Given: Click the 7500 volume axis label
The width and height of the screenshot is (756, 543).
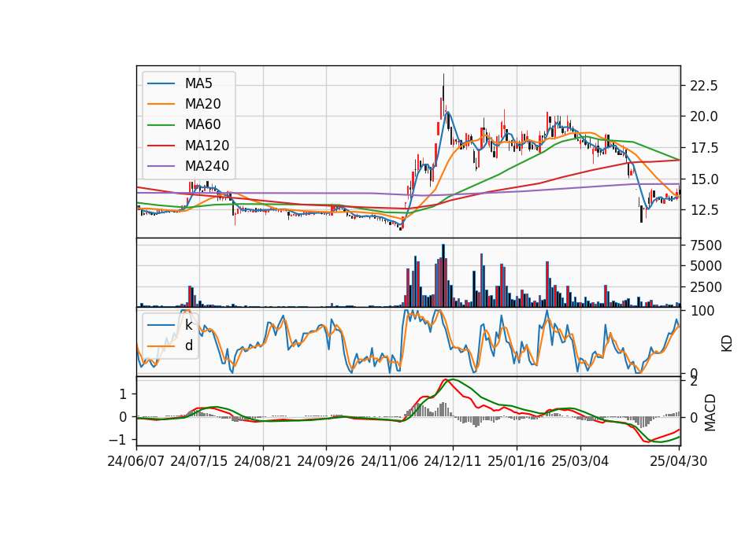Looking at the screenshot, I should (x=706, y=246).
